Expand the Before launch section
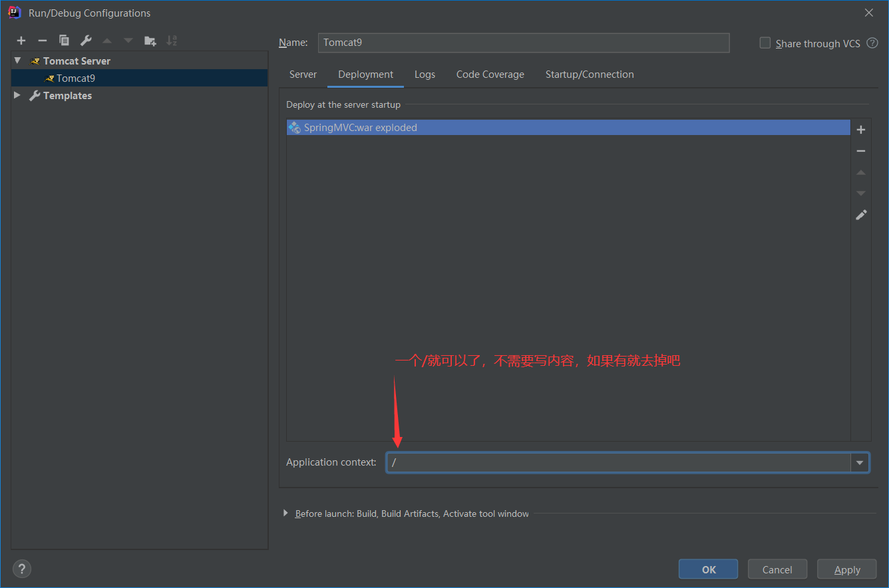Screen dimensions: 889x588 coord(286,514)
